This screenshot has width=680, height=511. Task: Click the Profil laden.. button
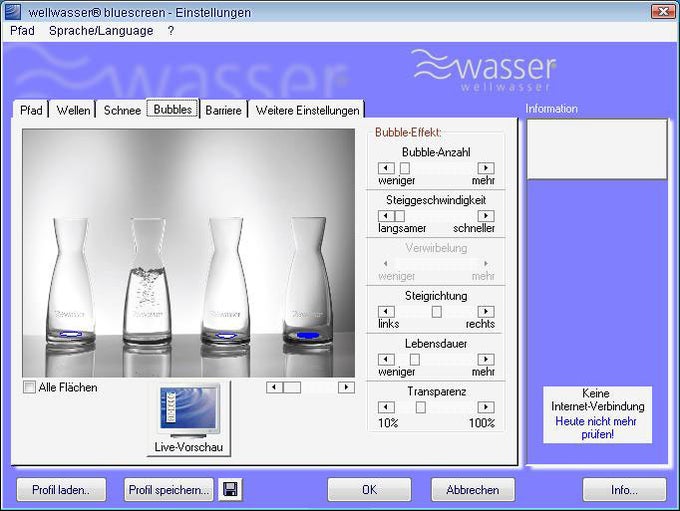tap(61, 490)
